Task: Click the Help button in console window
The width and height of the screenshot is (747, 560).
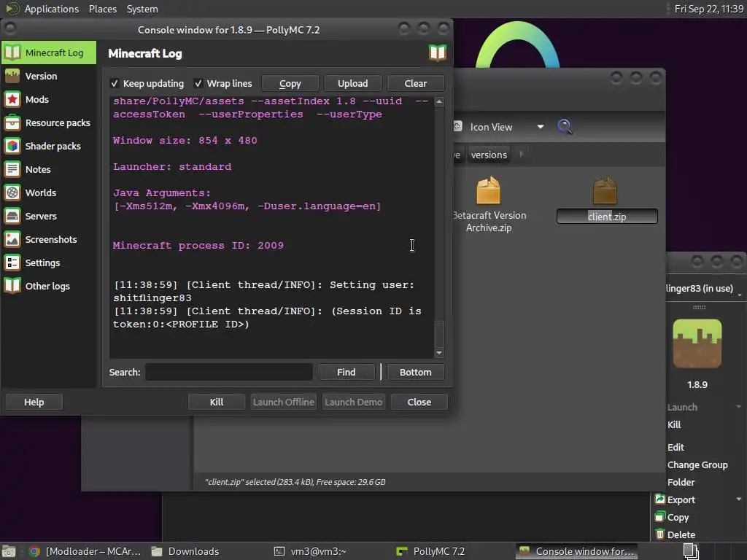Action: (34, 402)
